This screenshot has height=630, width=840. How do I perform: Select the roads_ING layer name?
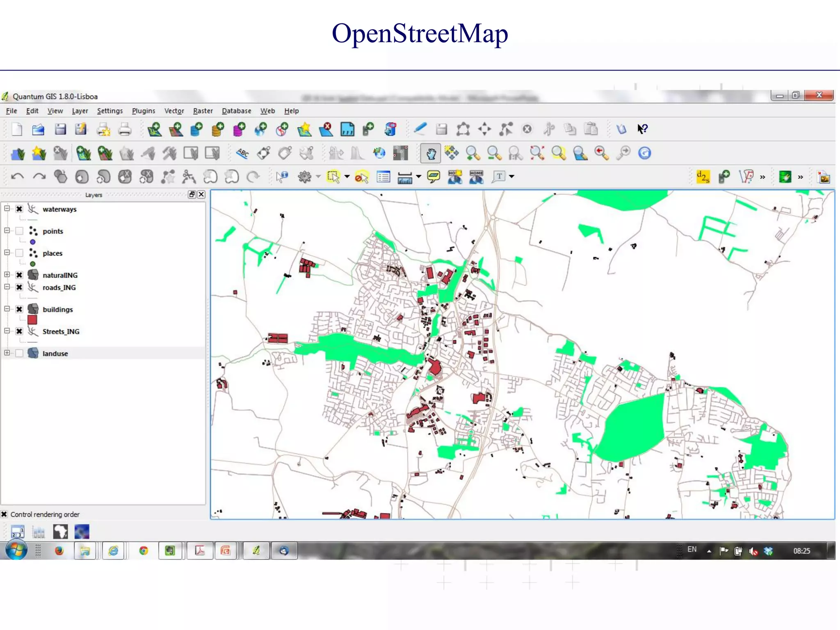tap(59, 288)
